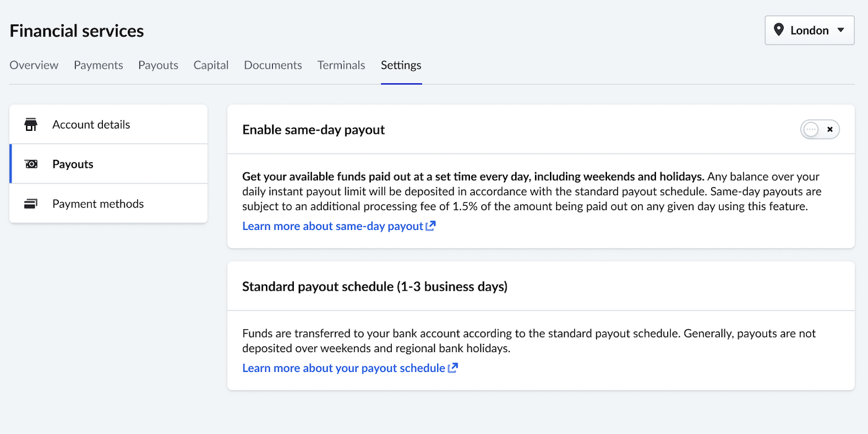Click the dropdown arrow next to London
This screenshot has height=434, width=868.
pyautogui.click(x=841, y=30)
